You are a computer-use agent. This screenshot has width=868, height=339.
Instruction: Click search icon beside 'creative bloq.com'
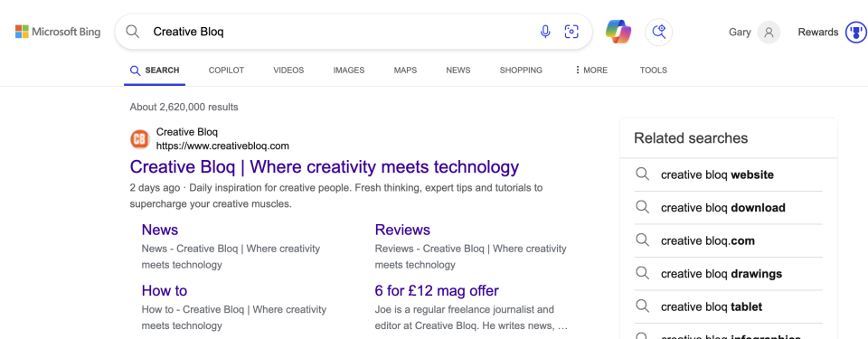pyautogui.click(x=642, y=240)
